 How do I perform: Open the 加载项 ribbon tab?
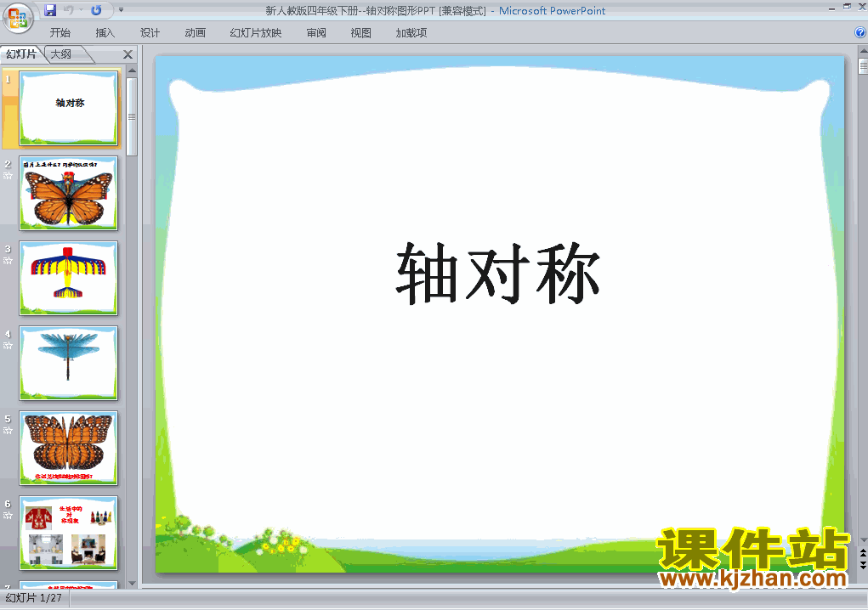411,32
